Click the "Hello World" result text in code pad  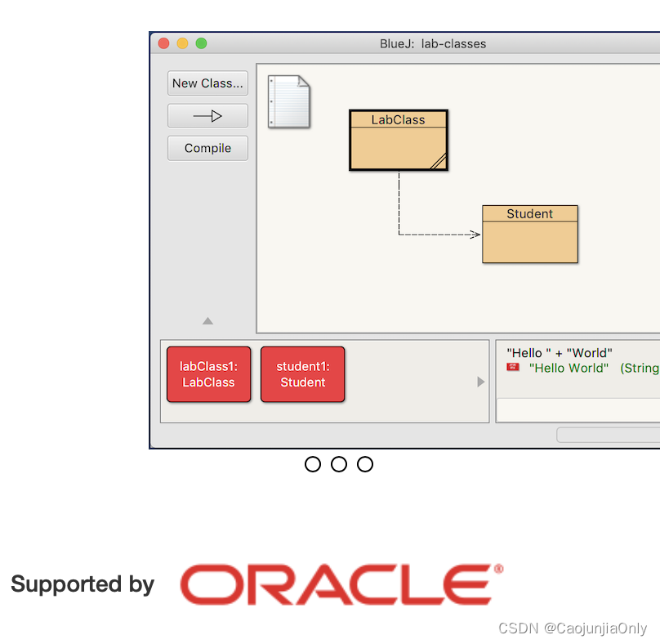(569, 368)
